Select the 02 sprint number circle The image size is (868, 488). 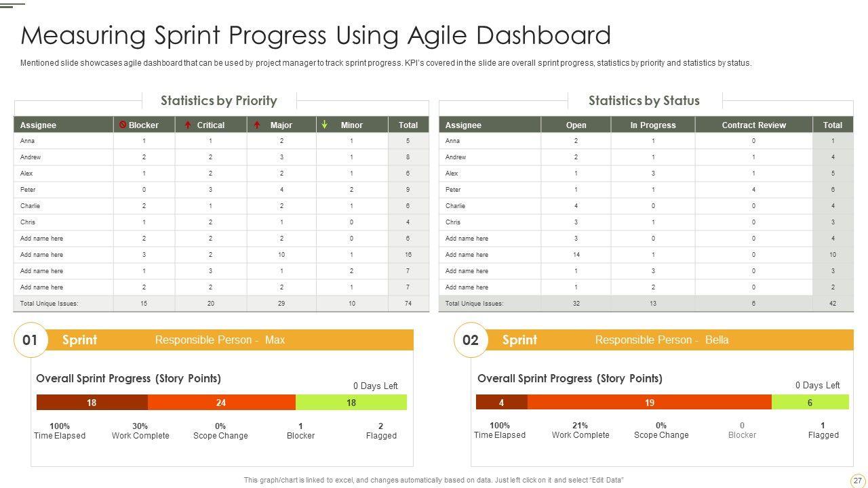pos(471,340)
